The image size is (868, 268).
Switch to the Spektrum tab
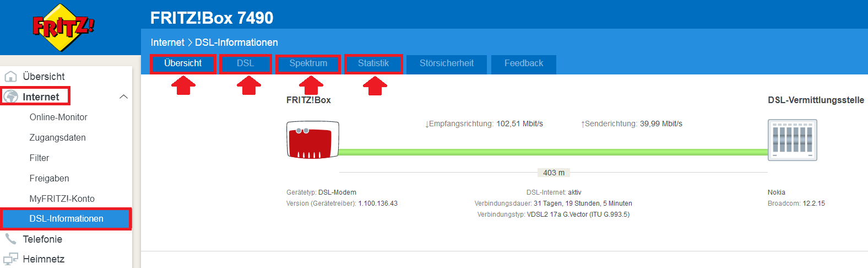click(308, 63)
